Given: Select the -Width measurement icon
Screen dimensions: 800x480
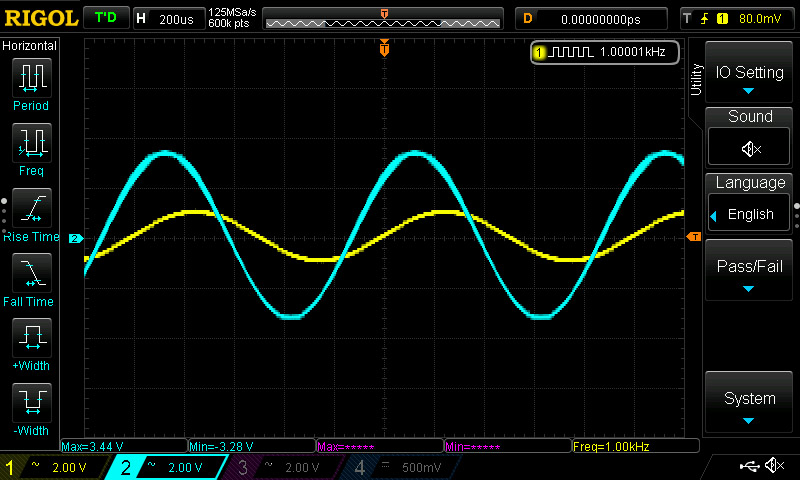Looking at the screenshot, I should coord(32,402).
